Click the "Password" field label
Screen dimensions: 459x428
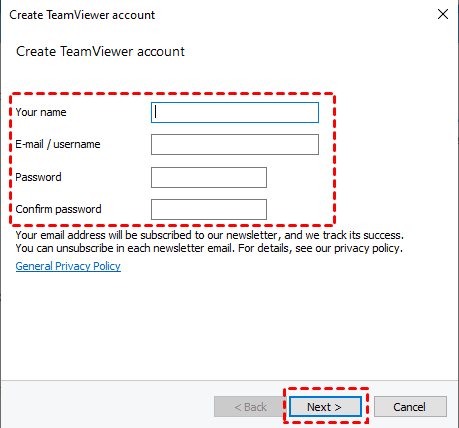click(38, 177)
